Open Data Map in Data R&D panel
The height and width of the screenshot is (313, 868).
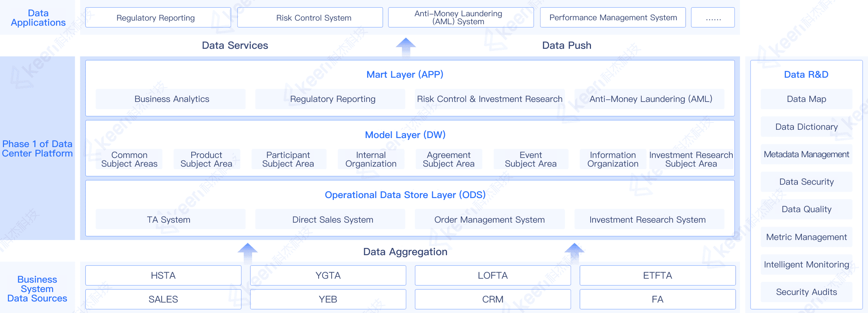[x=806, y=99]
